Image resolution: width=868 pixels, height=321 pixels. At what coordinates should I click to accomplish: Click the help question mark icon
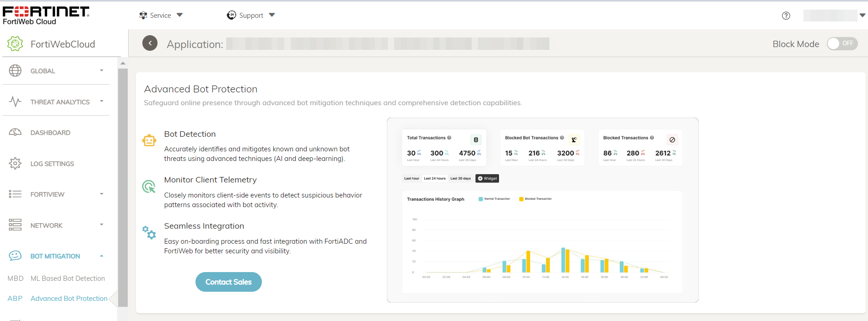pyautogui.click(x=786, y=16)
